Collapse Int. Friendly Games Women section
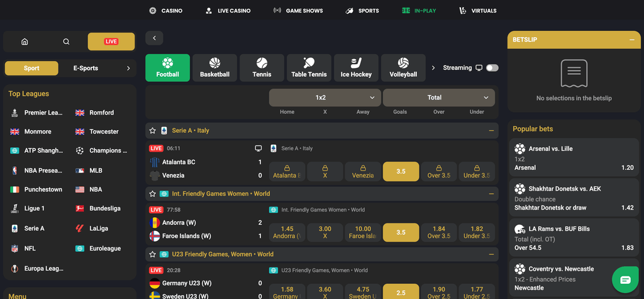This screenshot has height=299, width=644. 491,194
